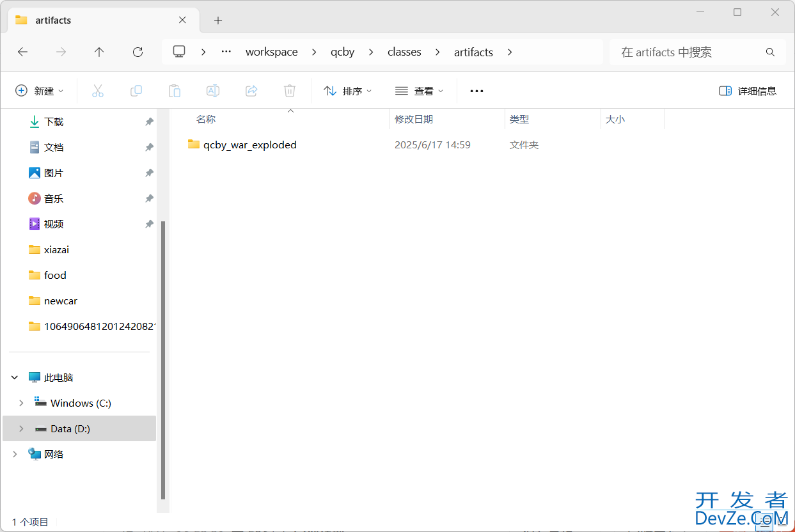Image resolution: width=795 pixels, height=532 pixels.
Task: Open the three-dot See more menu
Action: pyautogui.click(x=476, y=91)
